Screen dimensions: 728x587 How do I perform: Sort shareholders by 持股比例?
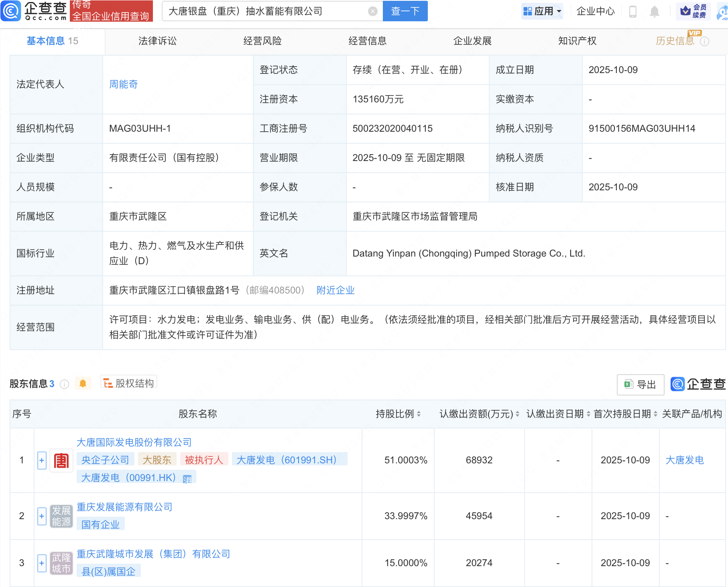coord(419,414)
